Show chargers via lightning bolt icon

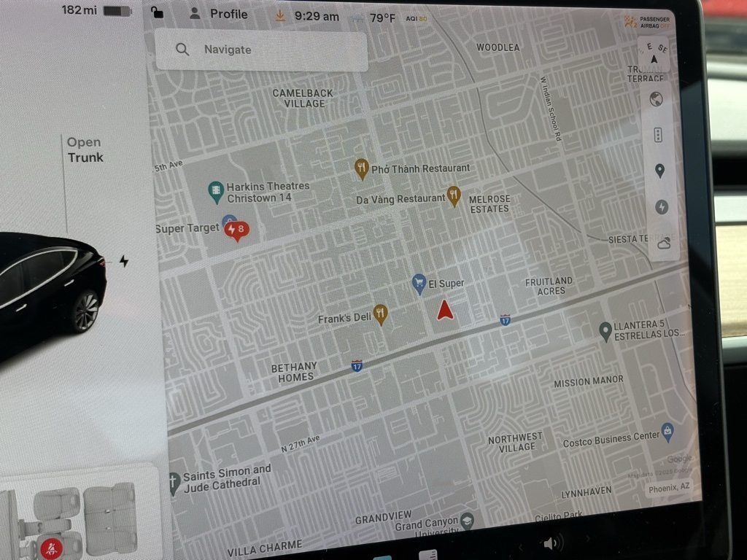[x=661, y=206]
